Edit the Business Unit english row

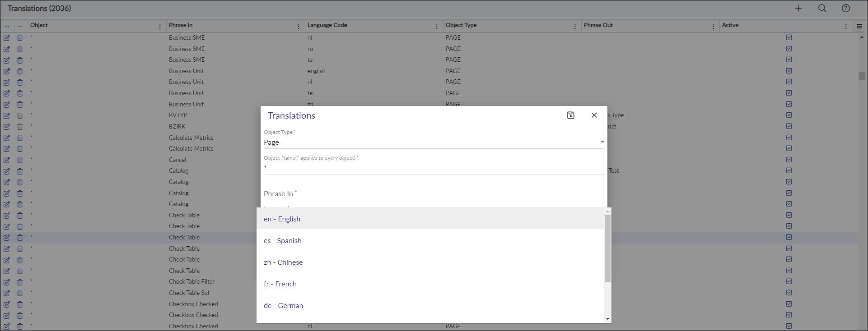7,71
